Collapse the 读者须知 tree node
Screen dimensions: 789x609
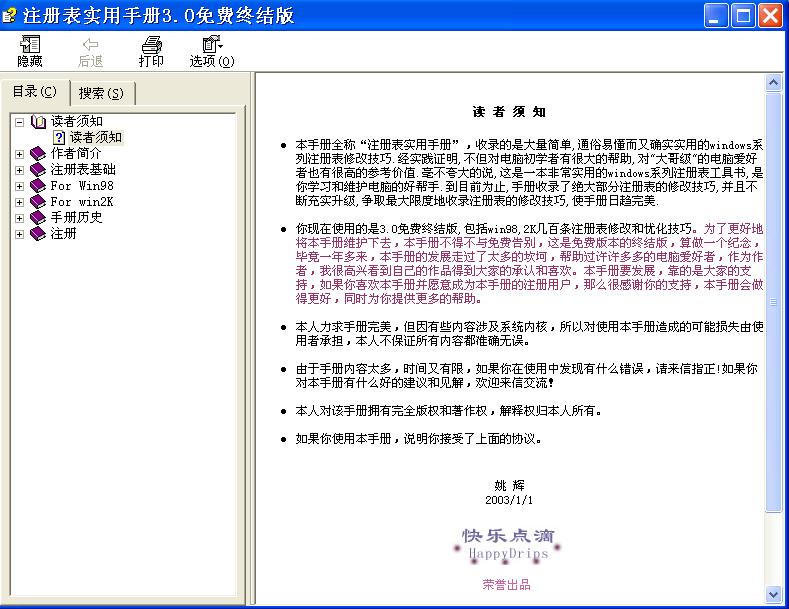[x=19, y=122]
